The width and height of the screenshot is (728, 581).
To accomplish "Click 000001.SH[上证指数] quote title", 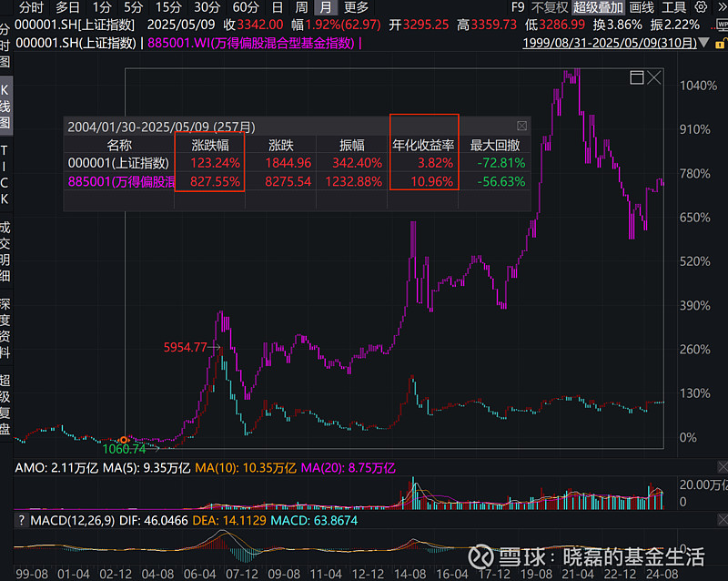I will [x=75, y=25].
